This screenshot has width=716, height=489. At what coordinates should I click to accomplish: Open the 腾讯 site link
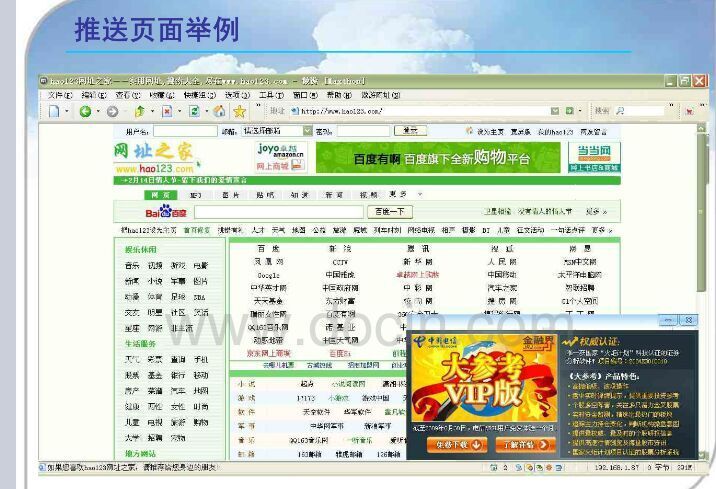(418, 248)
